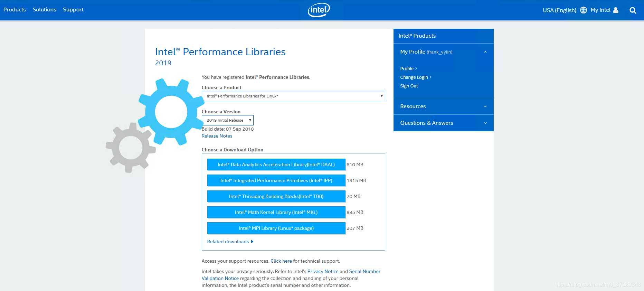
Task: Click the '835 MB' size label
Action: [355, 212]
